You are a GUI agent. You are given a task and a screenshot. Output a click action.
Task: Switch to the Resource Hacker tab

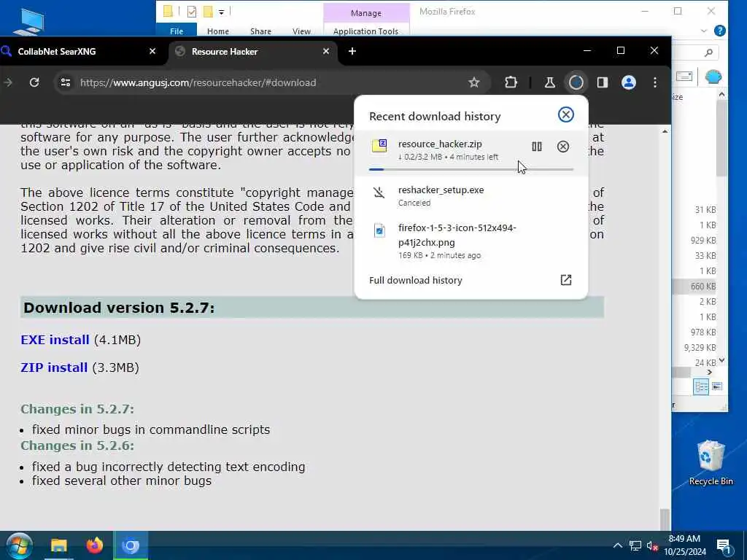click(252, 52)
